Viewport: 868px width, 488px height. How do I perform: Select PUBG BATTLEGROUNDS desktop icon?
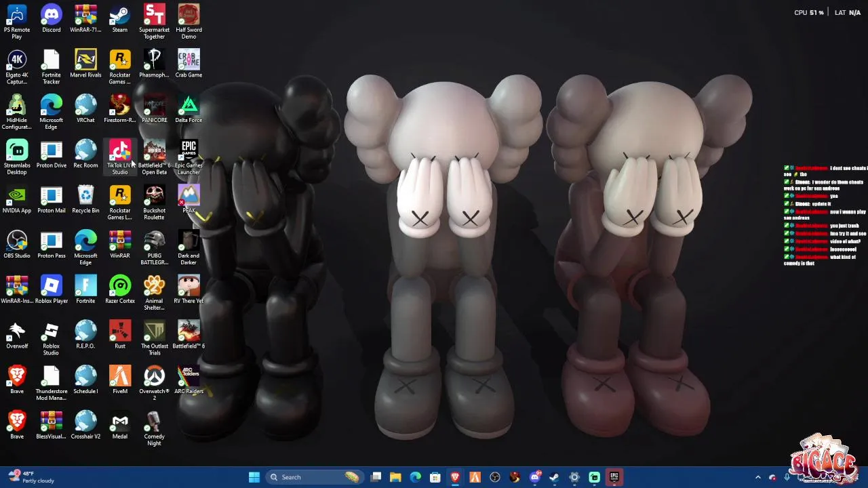click(154, 248)
